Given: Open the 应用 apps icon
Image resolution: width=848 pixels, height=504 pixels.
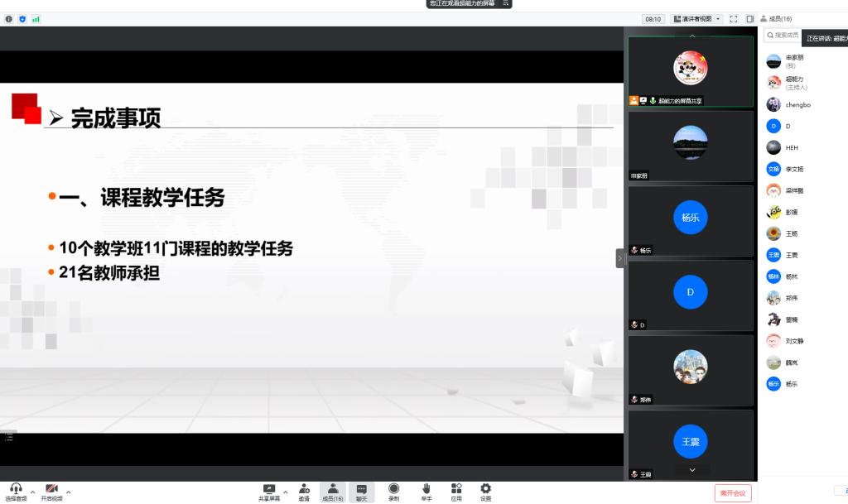Looking at the screenshot, I should (456, 490).
